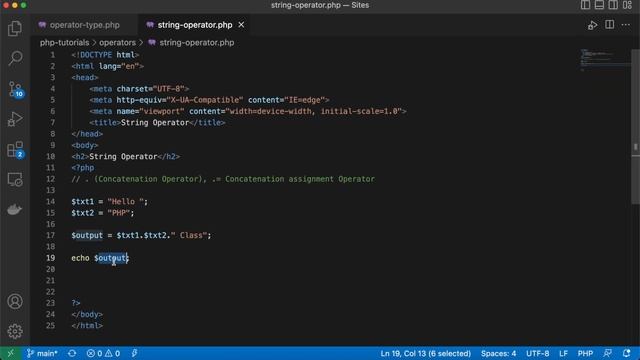The width and height of the screenshot is (640, 360).
Task: Toggle bottom panel layout icon
Action: (x=599, y=5)
